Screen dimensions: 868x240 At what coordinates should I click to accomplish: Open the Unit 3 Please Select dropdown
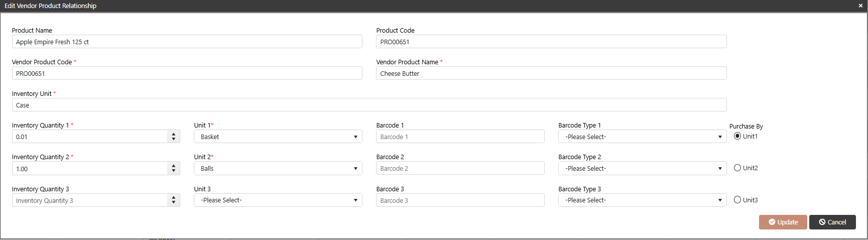(278, 200)
